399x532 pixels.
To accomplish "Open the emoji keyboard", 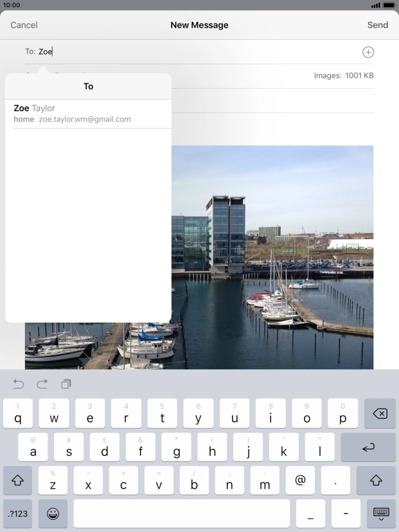I will tap(53, 513).
